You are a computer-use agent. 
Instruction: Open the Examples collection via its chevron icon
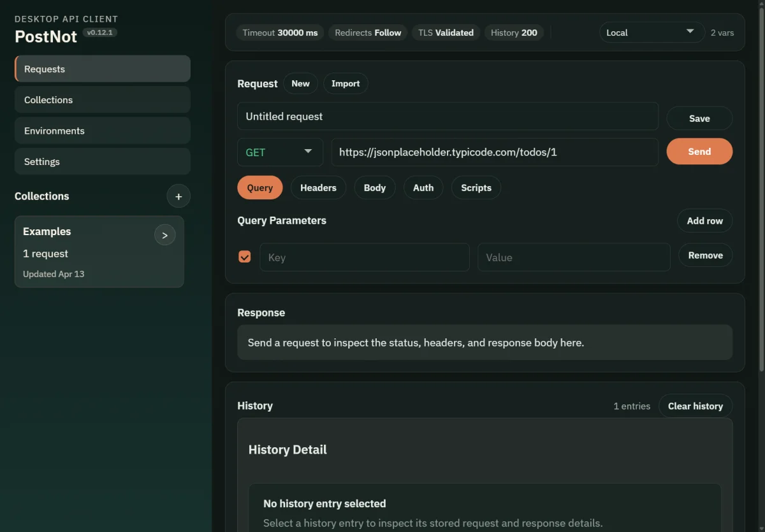(165, 234)
